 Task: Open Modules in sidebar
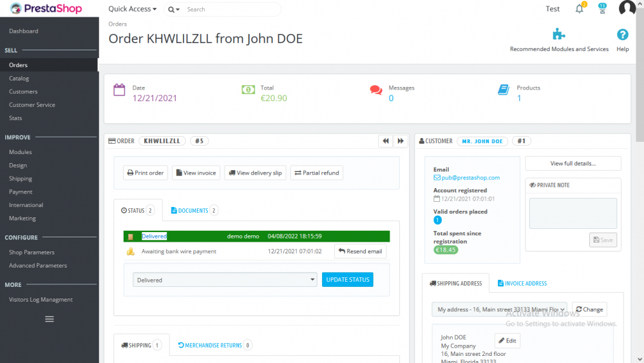coord(20,152)
